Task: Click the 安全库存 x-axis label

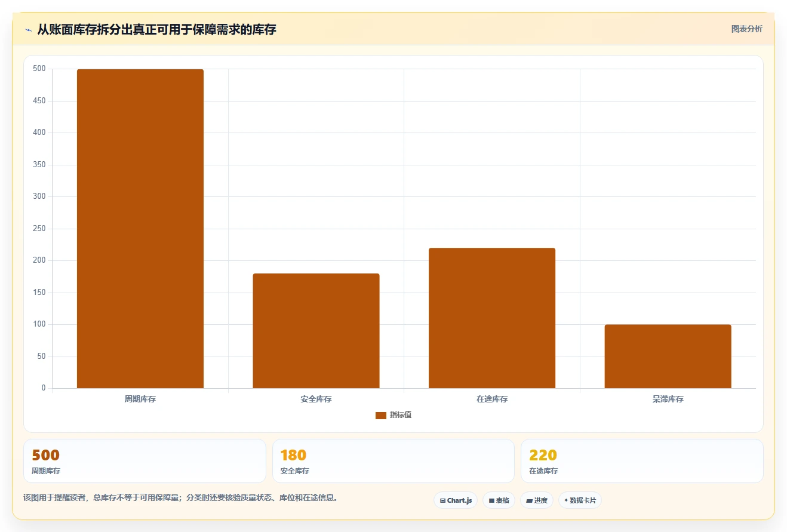Action: click(x=316, y=399)
